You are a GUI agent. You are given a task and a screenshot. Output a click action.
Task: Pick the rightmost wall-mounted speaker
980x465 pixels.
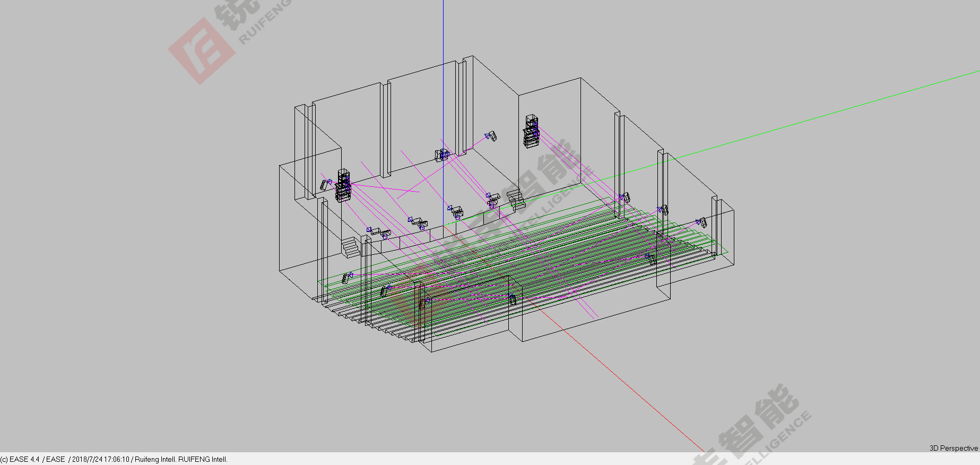702,222
